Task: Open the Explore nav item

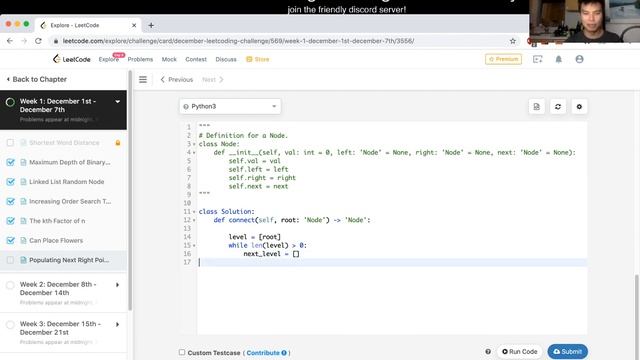Action: pos(109,60)
